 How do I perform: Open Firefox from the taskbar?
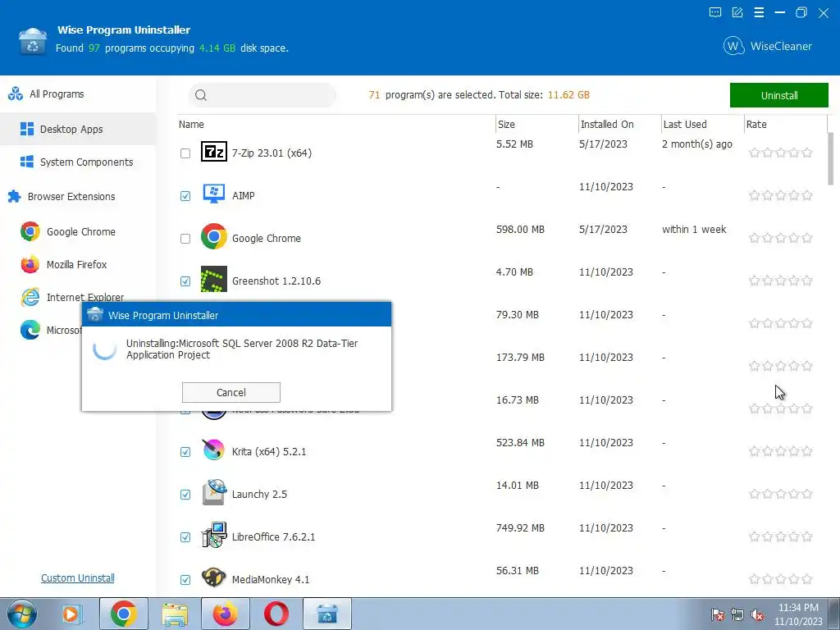coord(226,614)
